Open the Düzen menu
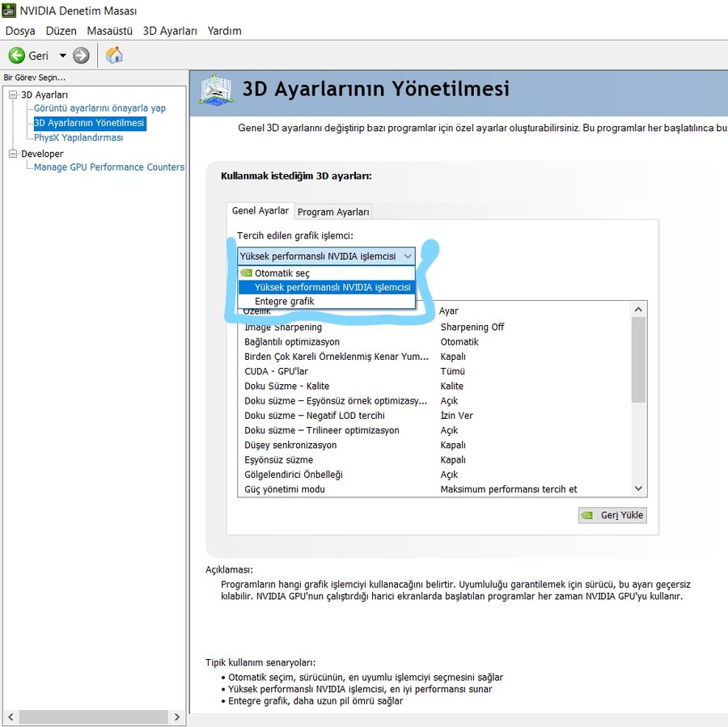This screenshot has height=727, width=728. click(x=61, y=31)
